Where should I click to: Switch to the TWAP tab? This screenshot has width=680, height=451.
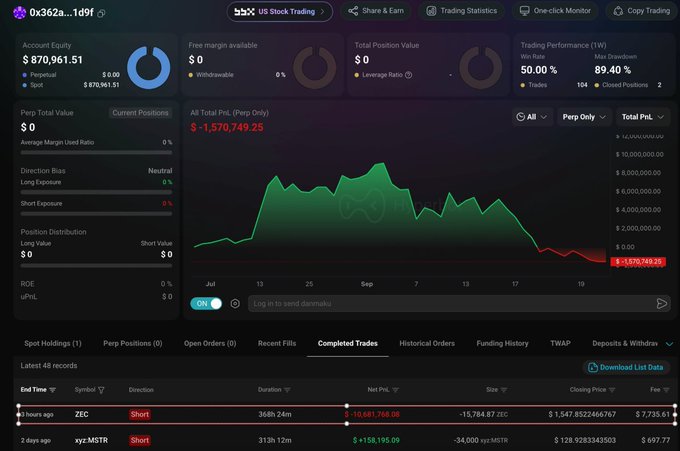point(560,343)
